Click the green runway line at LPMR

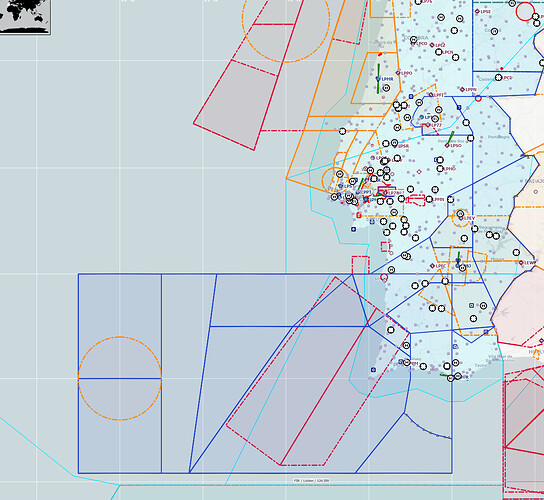378,78
